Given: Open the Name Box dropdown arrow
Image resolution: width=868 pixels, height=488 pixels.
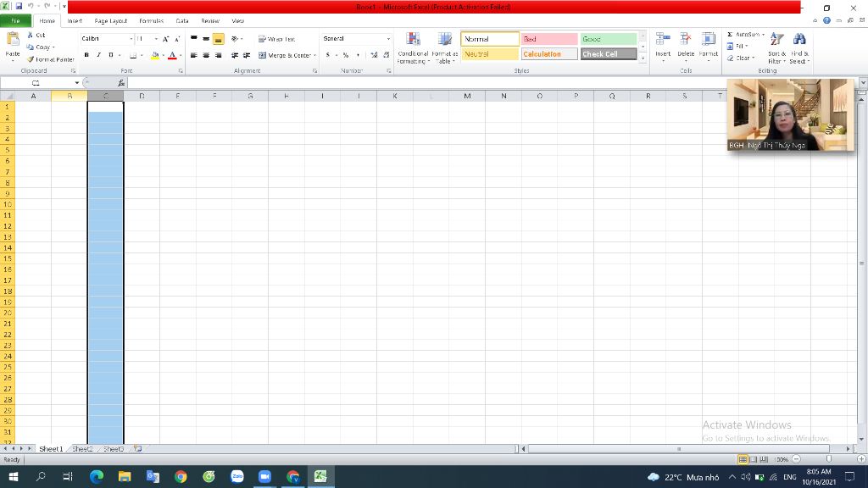Looking at the screenshot, I should [76, 83].
